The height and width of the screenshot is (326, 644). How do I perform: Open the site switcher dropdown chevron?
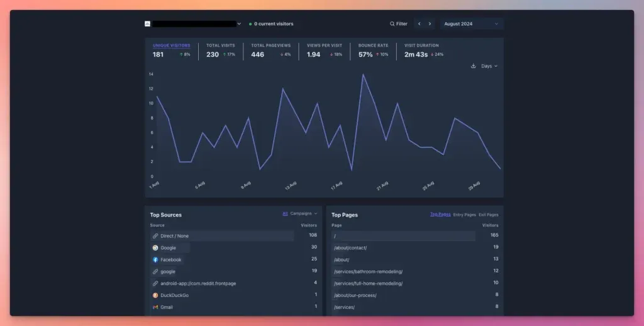(x=239, y=24)
